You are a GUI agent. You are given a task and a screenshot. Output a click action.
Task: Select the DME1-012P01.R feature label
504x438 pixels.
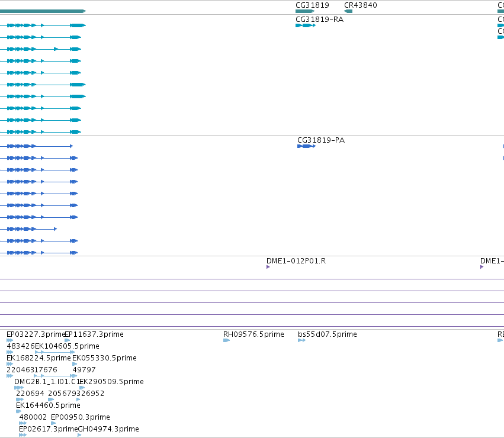pyautogui.click(x=296, y=261)
